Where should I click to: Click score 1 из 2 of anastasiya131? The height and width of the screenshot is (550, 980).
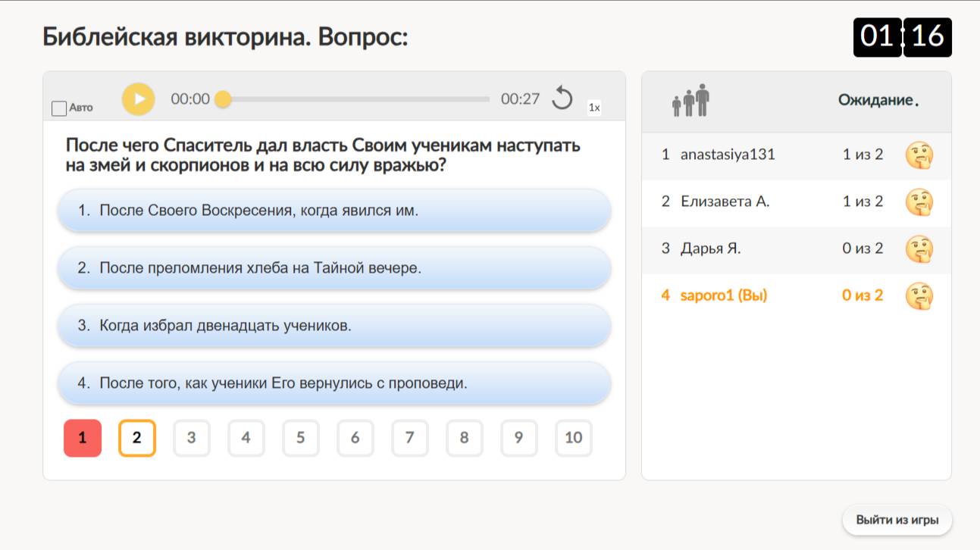pyautogui.click(x=863, y=155)
